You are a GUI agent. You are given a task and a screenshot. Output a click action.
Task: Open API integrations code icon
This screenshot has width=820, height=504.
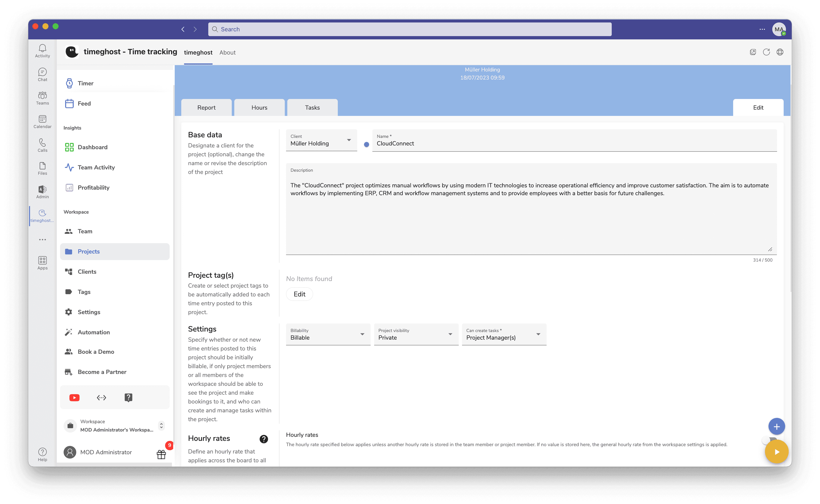[x=101, y=397]
